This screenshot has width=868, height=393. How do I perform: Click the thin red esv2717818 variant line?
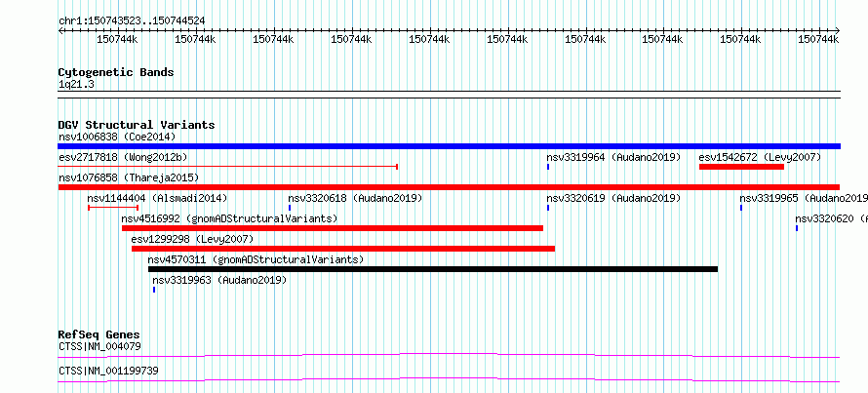click(x=228, y=166)
